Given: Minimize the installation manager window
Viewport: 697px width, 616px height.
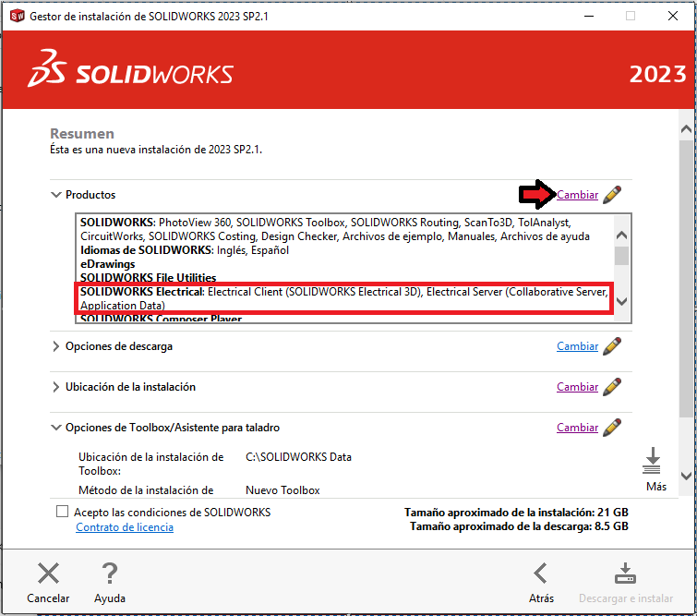Looking at the screenshot, I should coord(589,16).
